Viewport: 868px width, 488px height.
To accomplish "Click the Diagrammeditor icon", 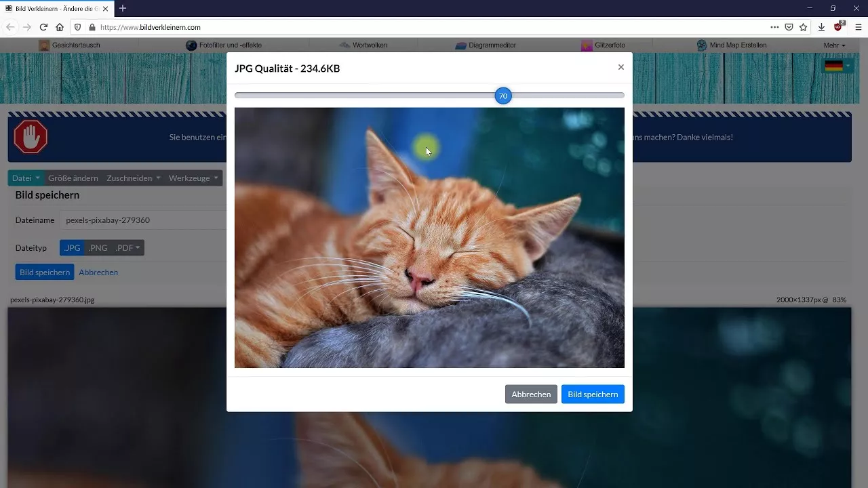I will [x=461, y=45].
